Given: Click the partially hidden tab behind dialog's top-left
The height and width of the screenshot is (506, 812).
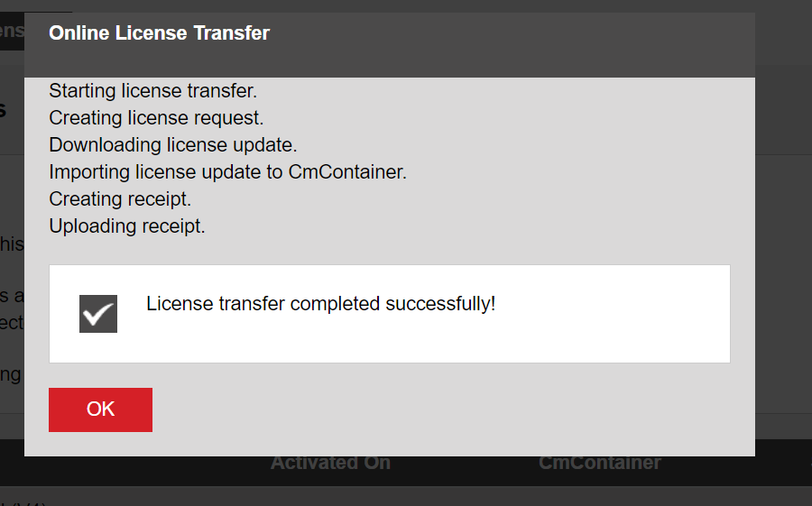Looking at the screenshot, I should (x=12, y=32).
